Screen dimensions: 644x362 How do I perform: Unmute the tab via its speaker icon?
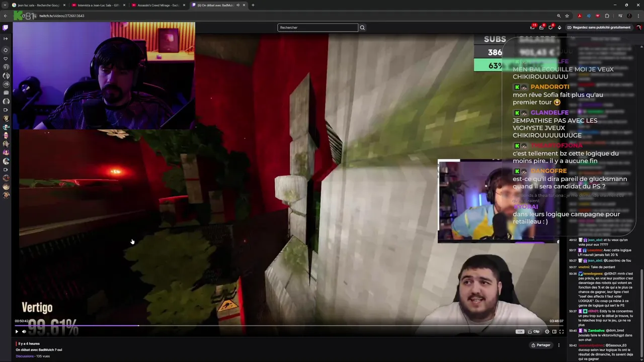pos(238,5)
